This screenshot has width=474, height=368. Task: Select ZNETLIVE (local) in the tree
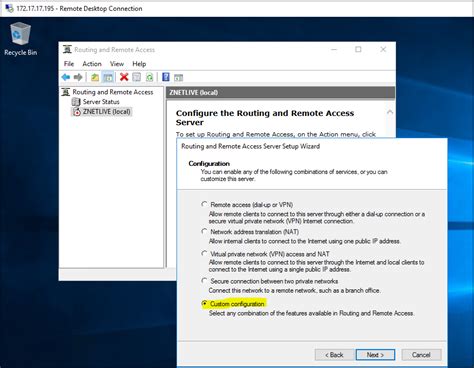(107, 112)
